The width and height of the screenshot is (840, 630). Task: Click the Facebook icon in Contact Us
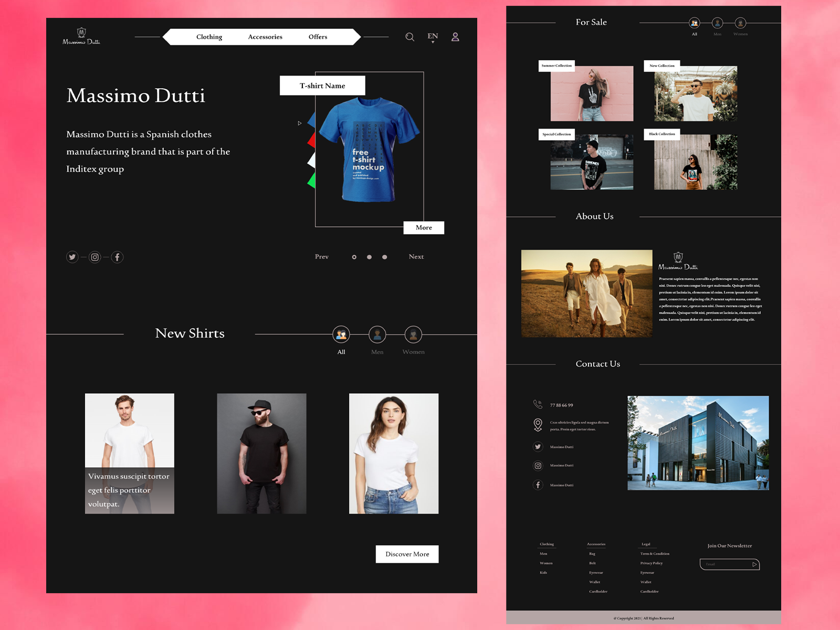[538, 485]
